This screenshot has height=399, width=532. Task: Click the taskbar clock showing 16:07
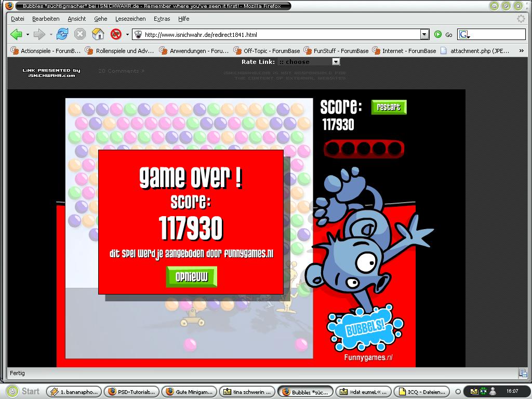pos(512,391)
